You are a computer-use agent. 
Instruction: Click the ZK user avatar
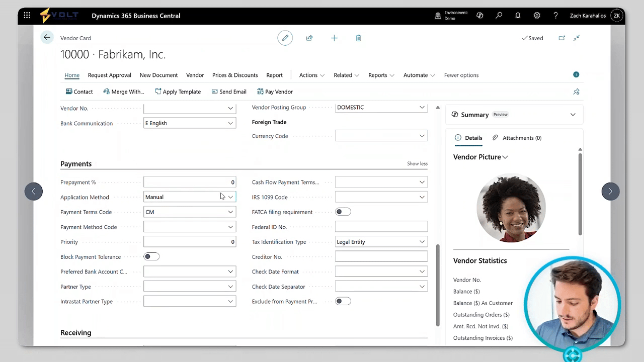point(617,16)
